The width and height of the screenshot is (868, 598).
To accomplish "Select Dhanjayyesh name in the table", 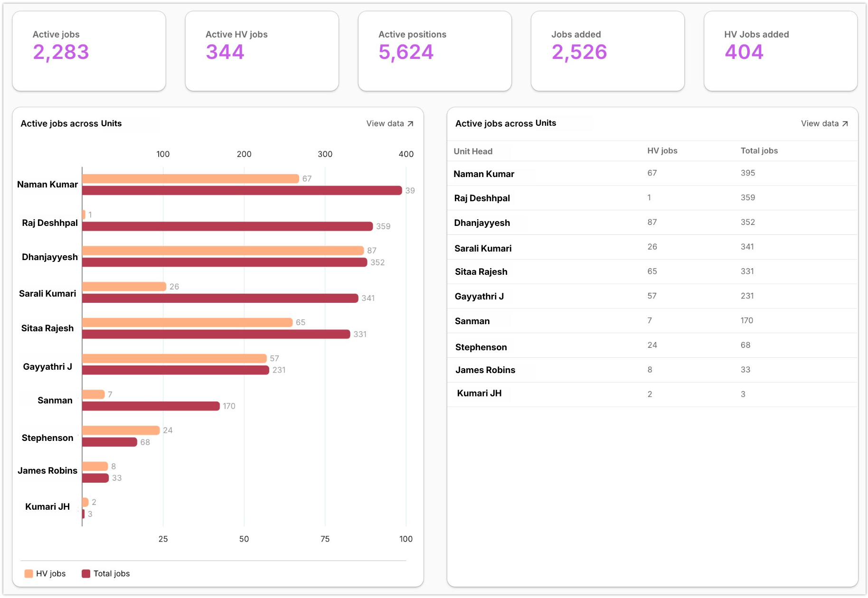I will [x=482, y=223].
